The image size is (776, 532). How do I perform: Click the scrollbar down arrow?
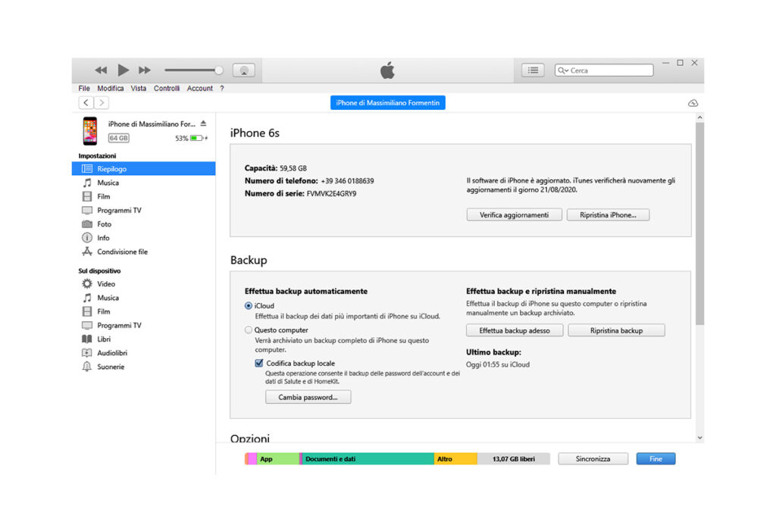point(699,437)
